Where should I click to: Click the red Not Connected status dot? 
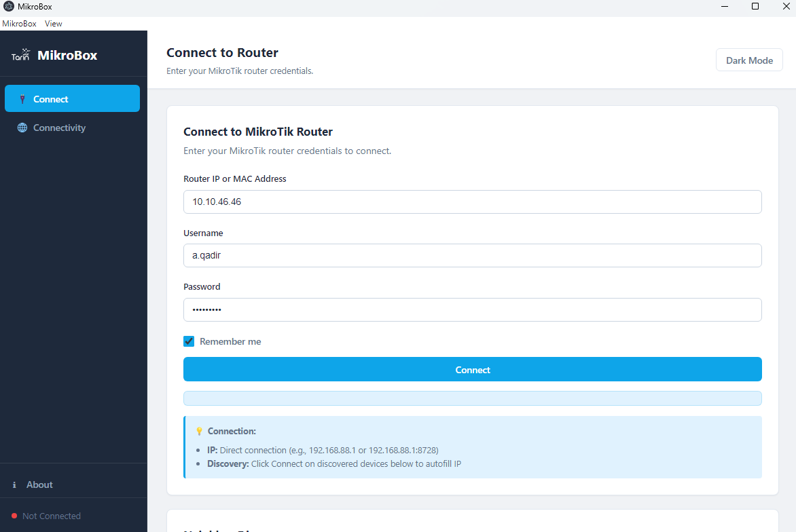[14, 516]
